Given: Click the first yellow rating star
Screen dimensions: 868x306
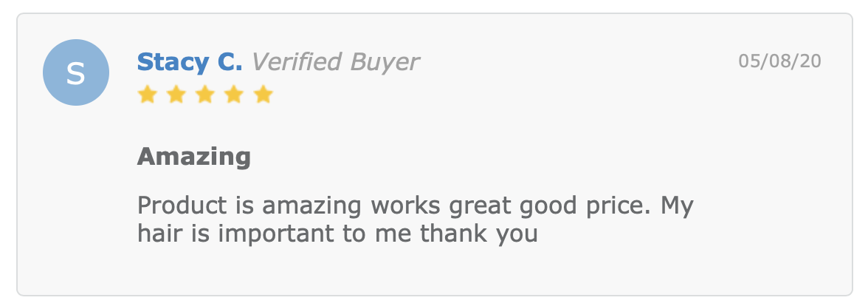Looking at the screenshot, I should pyautogui.click(x=148, y=95).
